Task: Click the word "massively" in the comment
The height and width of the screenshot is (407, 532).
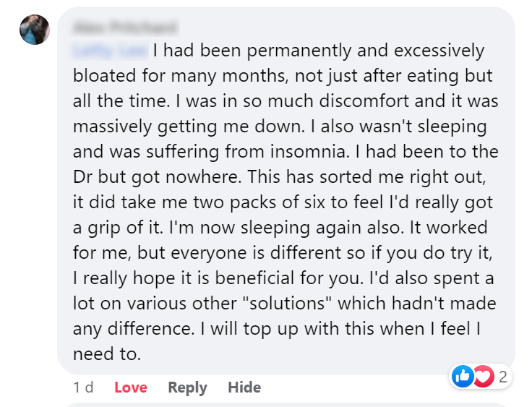Action: click(x=108, y=127)
